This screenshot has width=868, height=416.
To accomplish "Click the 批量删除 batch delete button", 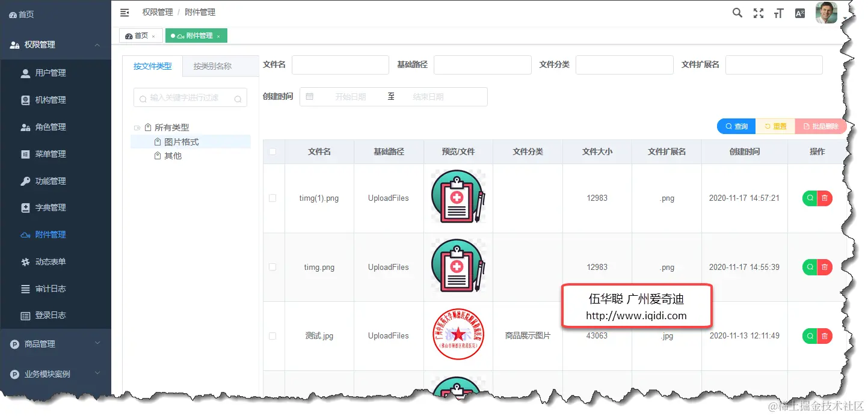I will (821, 126).
